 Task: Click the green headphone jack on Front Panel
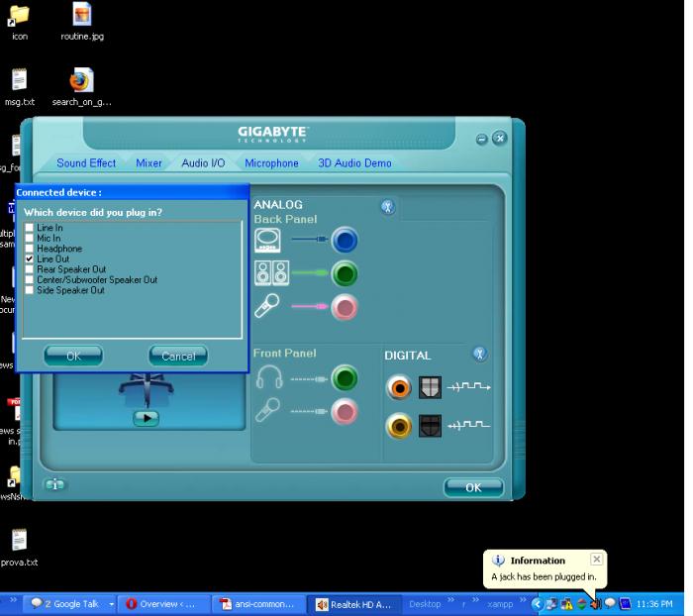click(345, 378)
